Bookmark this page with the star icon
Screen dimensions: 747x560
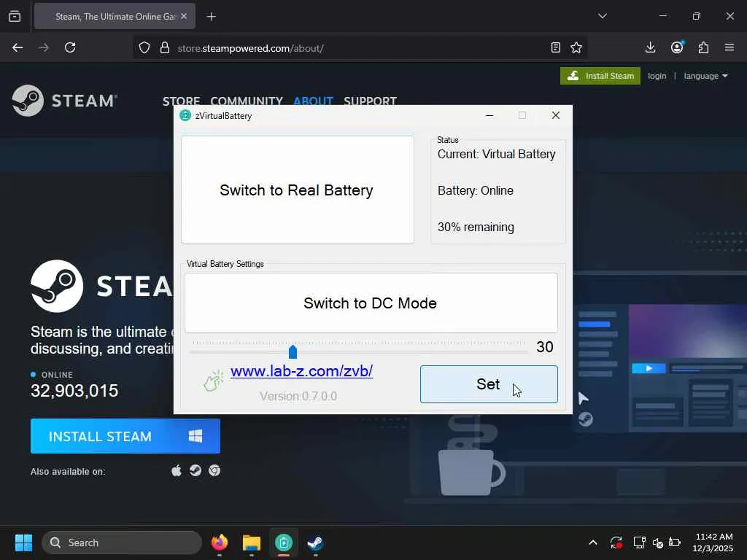(x=576, y=47)
